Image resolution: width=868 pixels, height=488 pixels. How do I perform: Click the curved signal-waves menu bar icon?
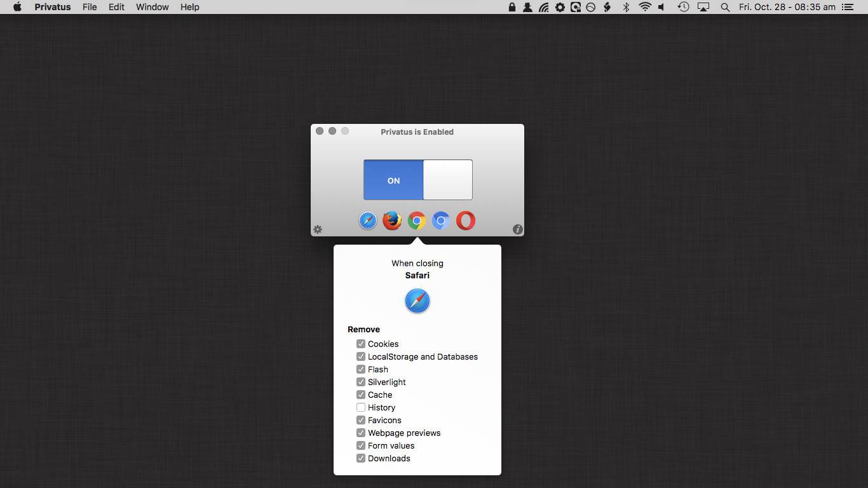(544, 7)
